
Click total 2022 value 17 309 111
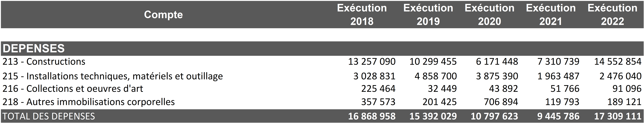coord(618,116)
